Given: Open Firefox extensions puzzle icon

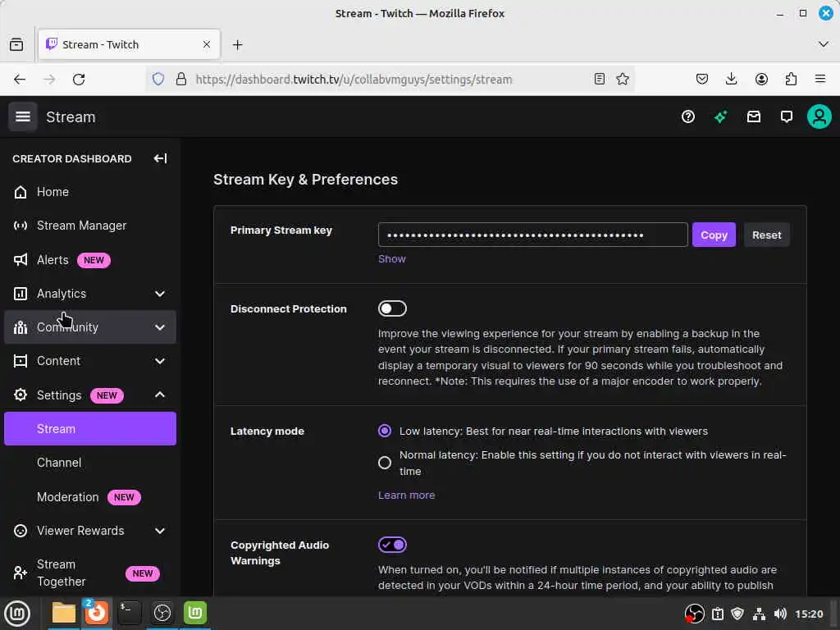Looking at the screenshot, I should 791,80.
